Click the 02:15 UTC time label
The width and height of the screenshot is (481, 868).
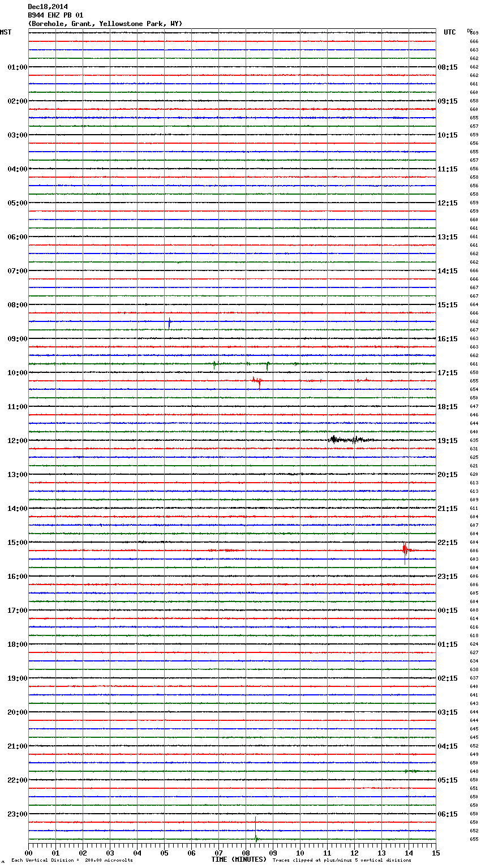click(x=448, y=678)
